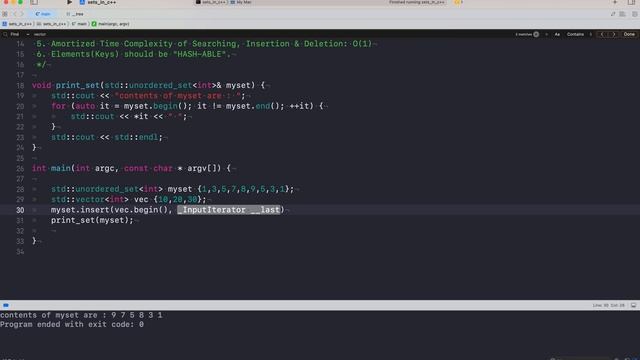The image size is (640, 360).
Task: Open the editor layout options icon
Action: coord(622,14)
